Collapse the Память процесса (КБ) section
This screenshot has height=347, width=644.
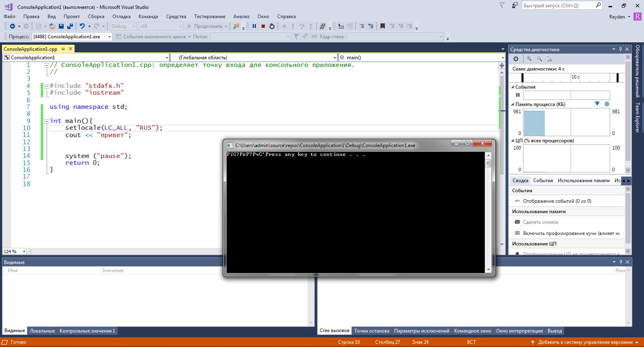pos(513,104)
